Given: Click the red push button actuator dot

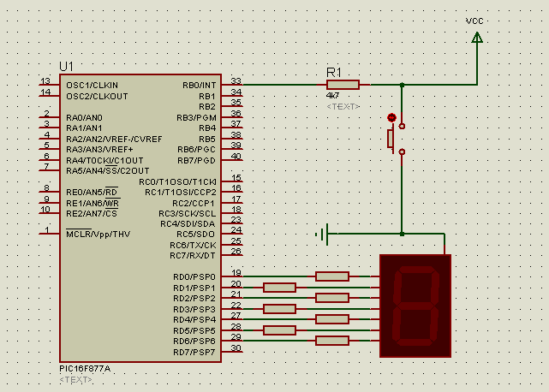Looking at the screenshot, I should pos(391,117).
